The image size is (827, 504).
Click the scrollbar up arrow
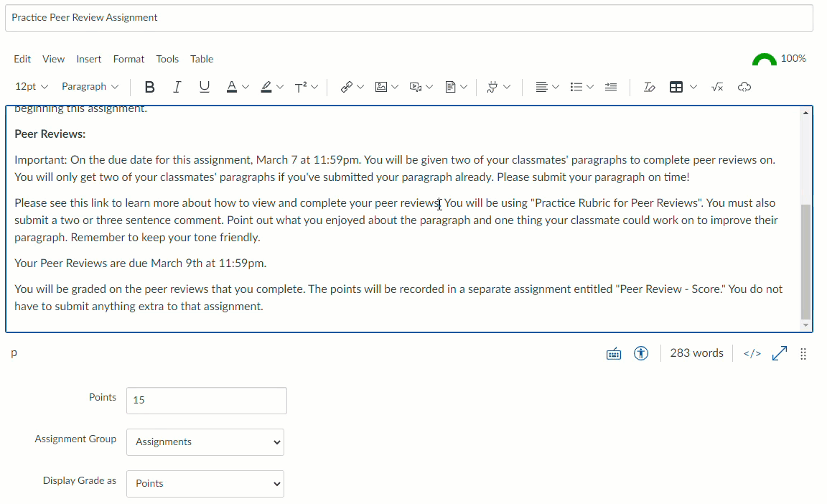pos(805,113)
